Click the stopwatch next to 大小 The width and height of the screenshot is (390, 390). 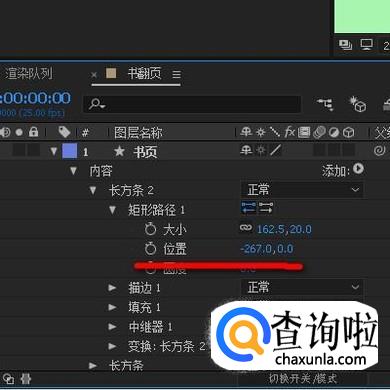151,229
